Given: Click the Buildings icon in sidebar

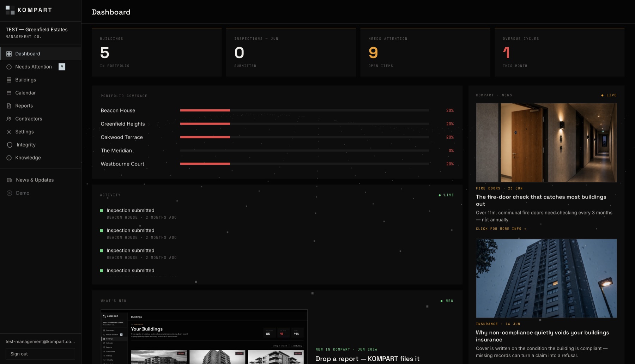Looking at the screenshot, I should pyautogui.click(x=9, y=80).
